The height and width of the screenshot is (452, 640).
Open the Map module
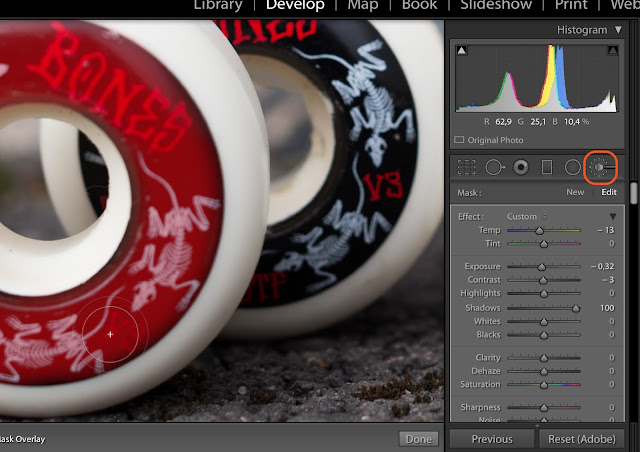(x=363, y=5)
